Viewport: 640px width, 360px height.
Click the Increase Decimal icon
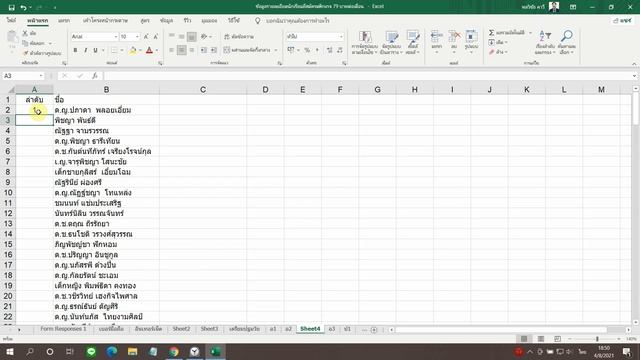click(x=329, y=50)
